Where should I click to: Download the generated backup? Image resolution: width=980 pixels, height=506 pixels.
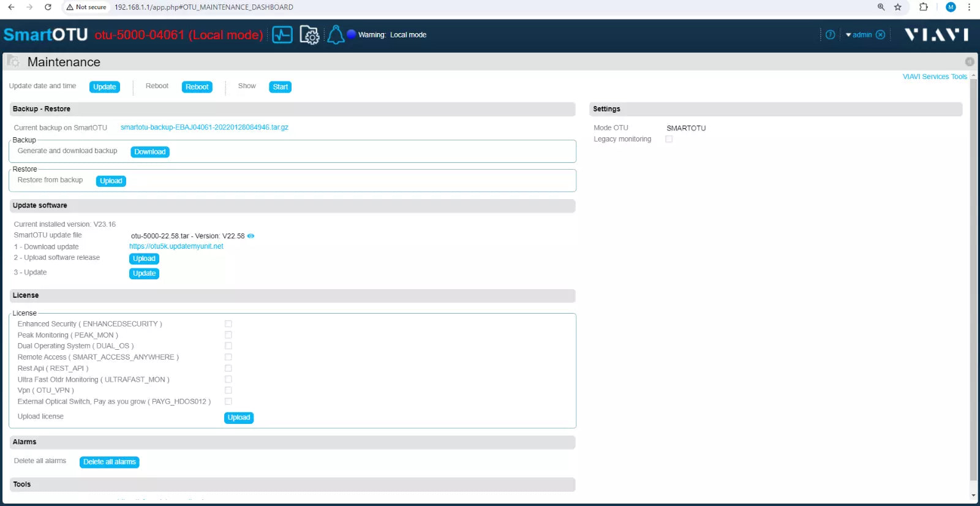point(150,152)
